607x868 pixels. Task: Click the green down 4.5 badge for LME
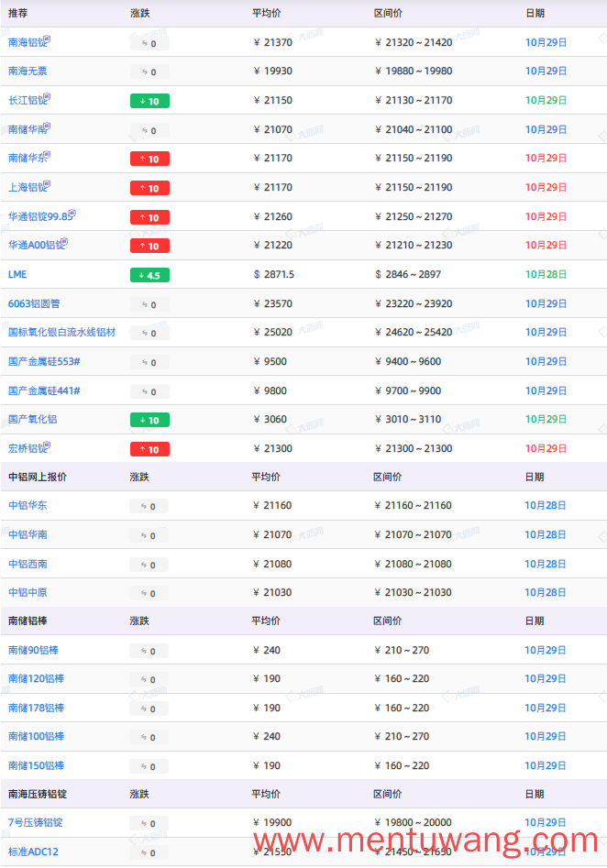coord(149,275)
